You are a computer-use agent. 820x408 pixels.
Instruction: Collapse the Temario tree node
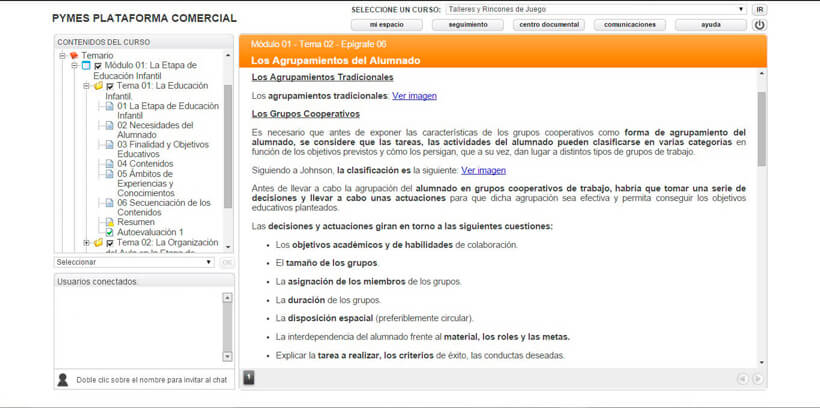coord(62,55)
